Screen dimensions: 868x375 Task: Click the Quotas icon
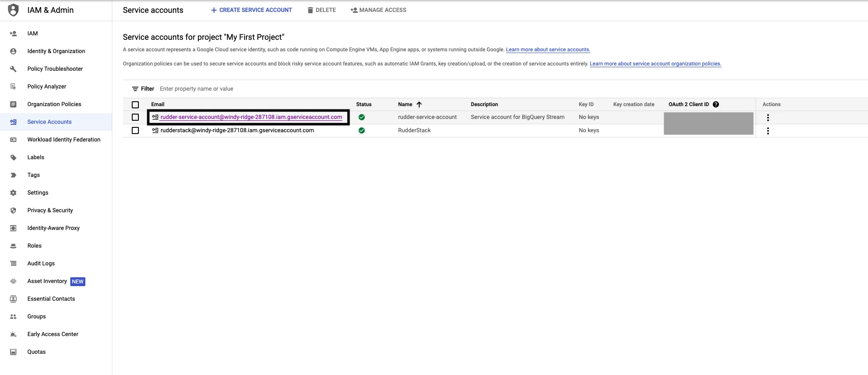coord(13,352)
